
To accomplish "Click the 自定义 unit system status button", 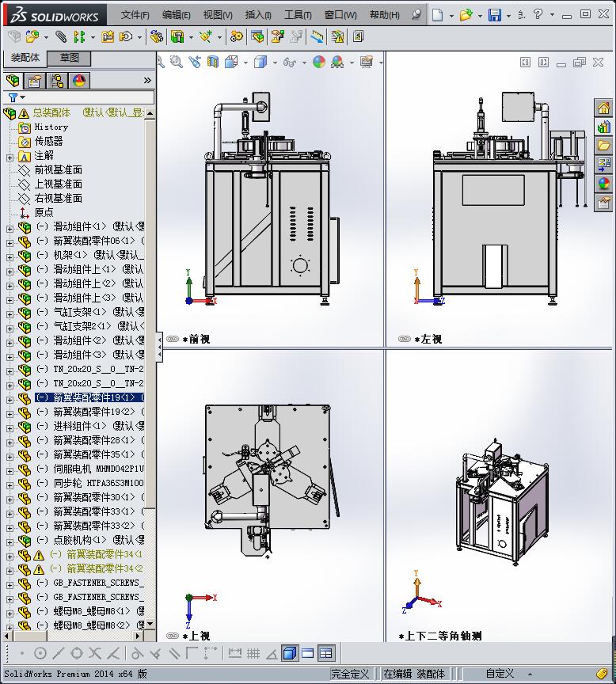I will click(x=500, y=674).
